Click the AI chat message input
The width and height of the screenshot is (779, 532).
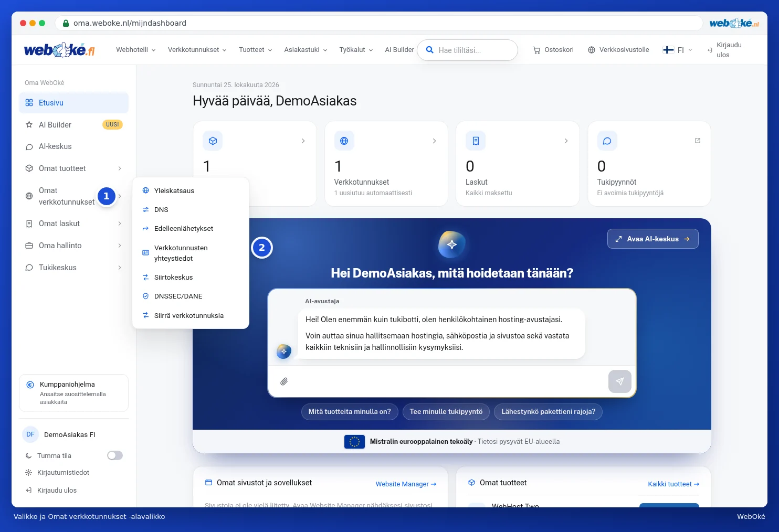tap(448, 381)
